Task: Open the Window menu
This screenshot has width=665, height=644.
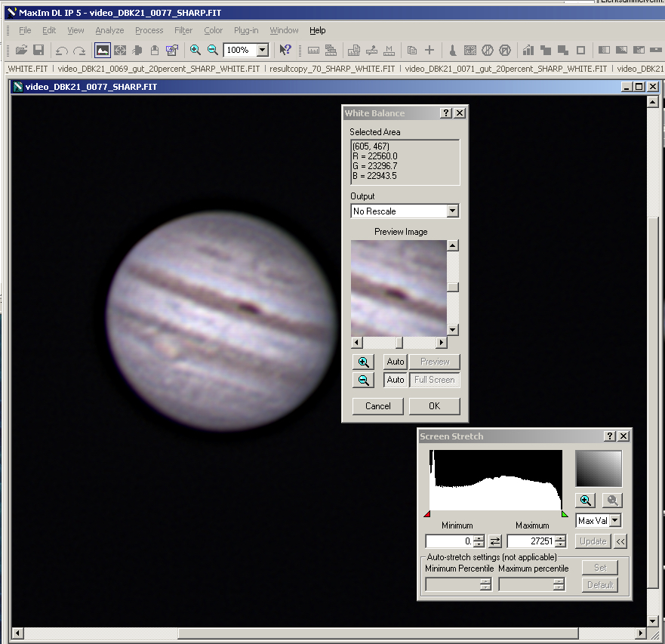Action: [284, 30]
